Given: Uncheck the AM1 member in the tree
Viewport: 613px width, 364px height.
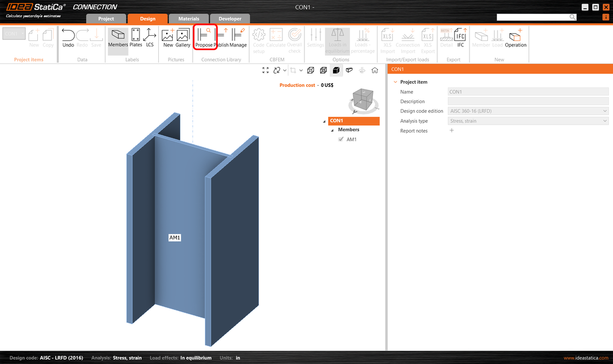Looking at the screenshot, I should [x=341, y=139].
